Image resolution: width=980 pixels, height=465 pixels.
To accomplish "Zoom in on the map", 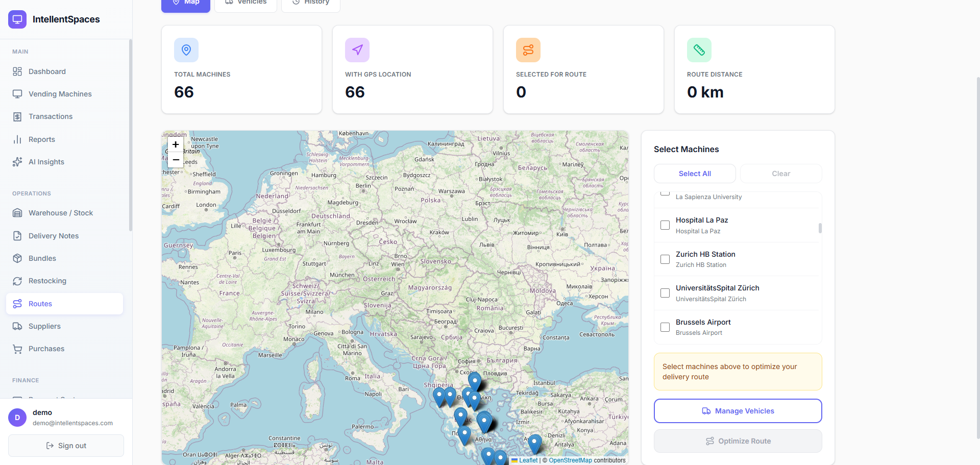I will click(176, 144).
